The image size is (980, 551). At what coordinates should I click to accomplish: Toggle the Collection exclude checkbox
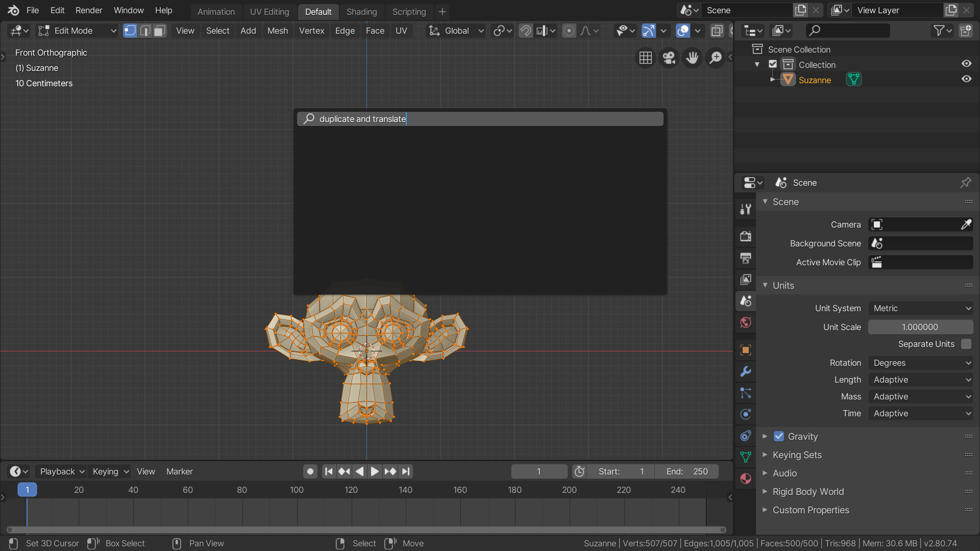[x=773, y=64]
